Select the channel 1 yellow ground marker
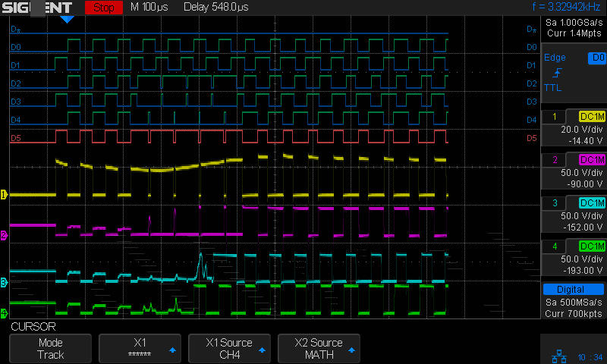 click(4, 195)
